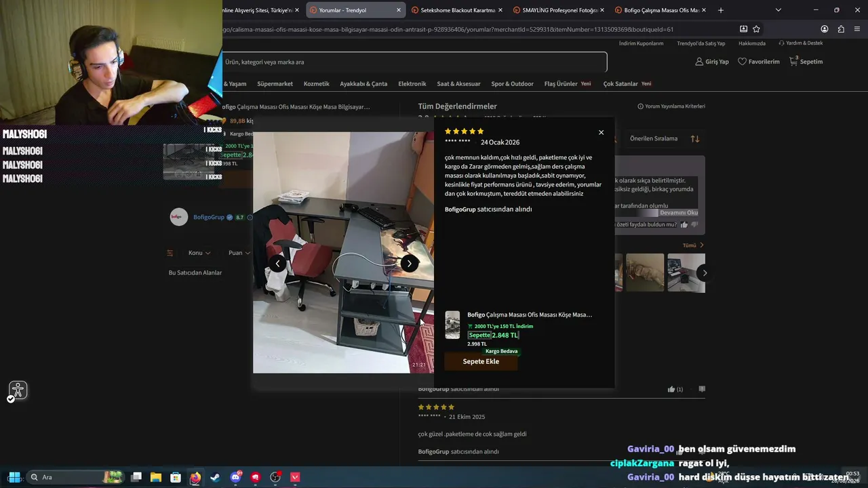This screenshot has width=868, height=488.
Task: Open Microsoft Store from the taskbar
Action: (176, 477)
